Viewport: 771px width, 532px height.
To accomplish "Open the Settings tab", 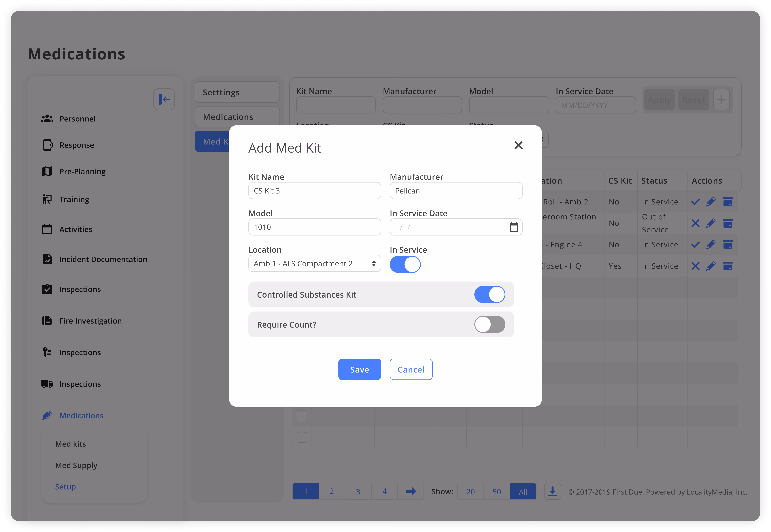I will pyautogui.click(x=237, y=92).
